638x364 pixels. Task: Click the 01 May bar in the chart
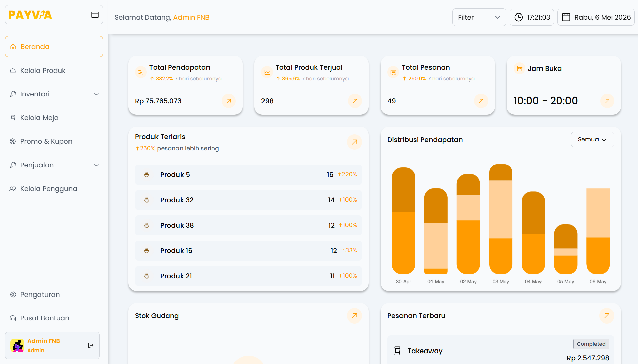436,231
